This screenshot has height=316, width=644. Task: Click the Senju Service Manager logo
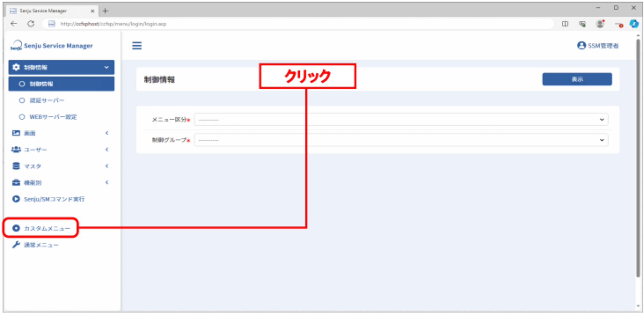[x=16, y=46]
